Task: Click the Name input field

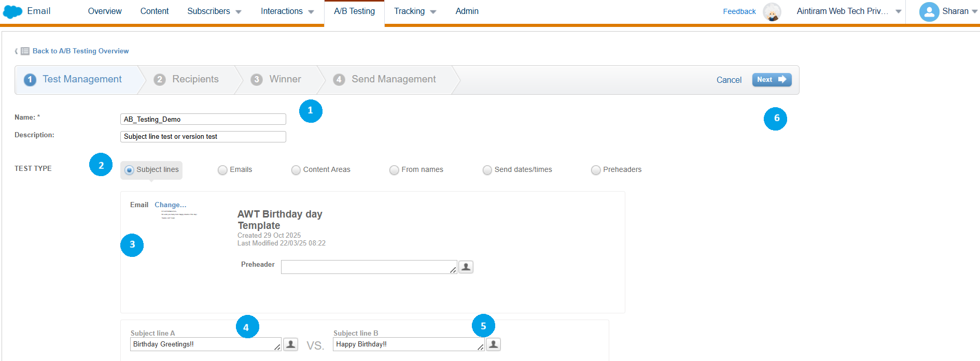Action: [x=203, y=119]
